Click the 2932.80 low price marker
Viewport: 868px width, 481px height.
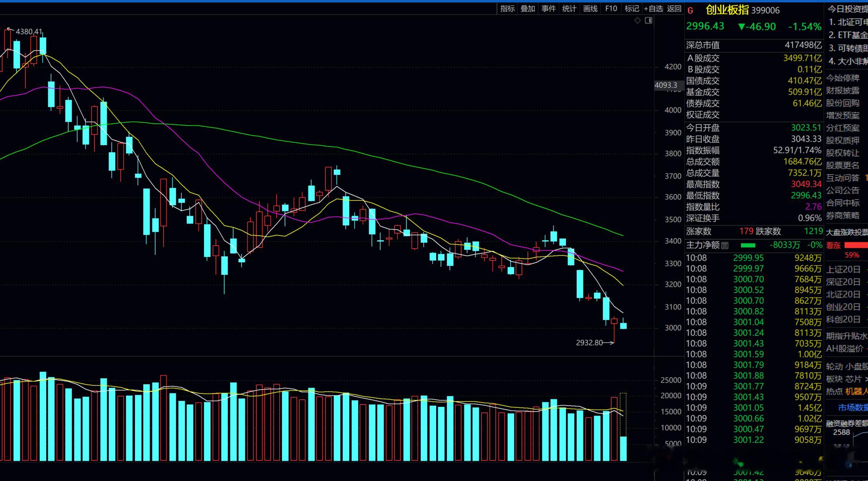click(x=589, y=343)
